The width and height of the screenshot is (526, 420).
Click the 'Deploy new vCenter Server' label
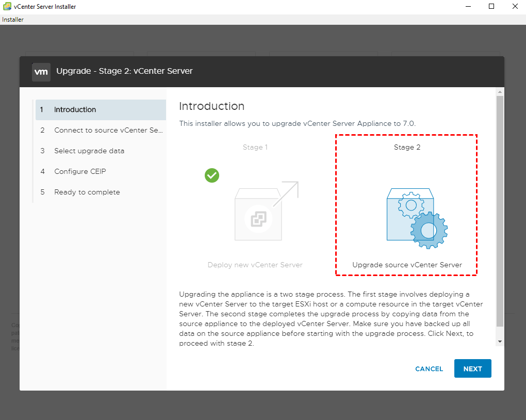[255, 265]
